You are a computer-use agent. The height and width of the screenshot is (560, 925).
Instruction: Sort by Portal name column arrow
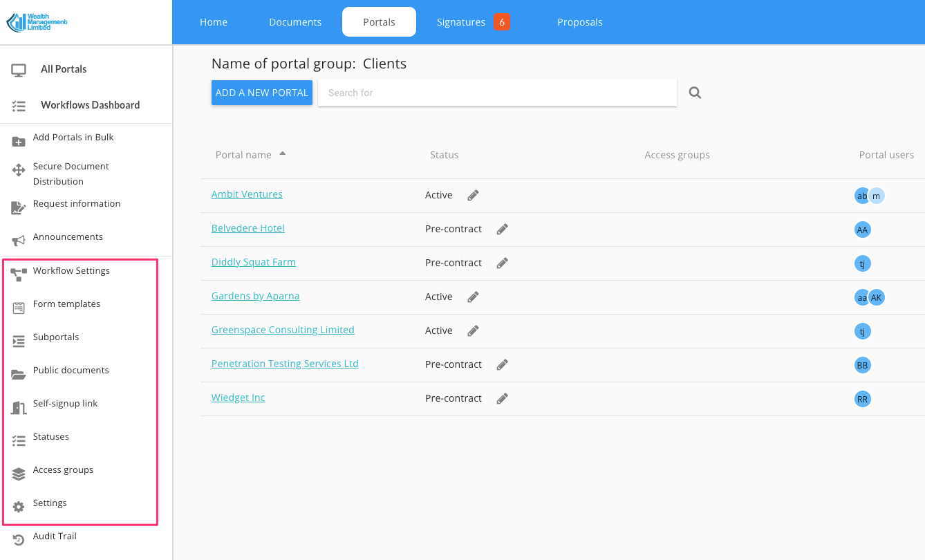point(282,154)
